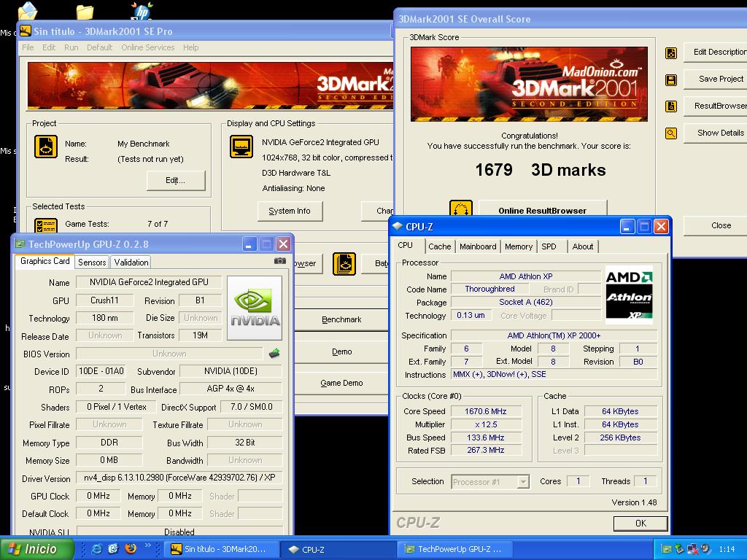Switch to the SPD tab in CPU-Z

pyautogui.click(x=549, y=246)
